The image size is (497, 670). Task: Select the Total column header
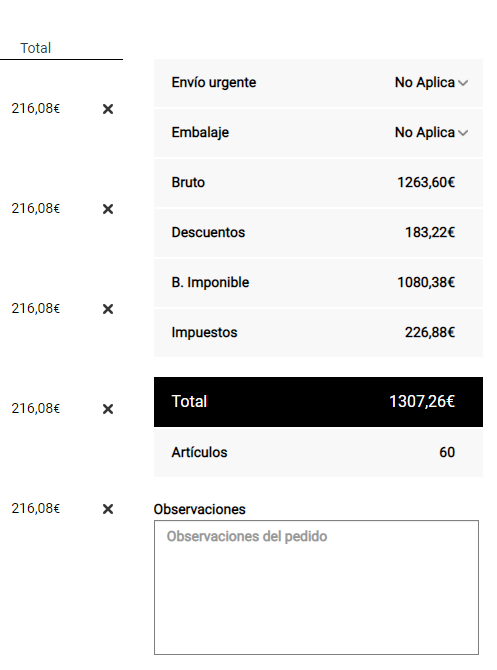pyautogui.click(x=36, y=48)
